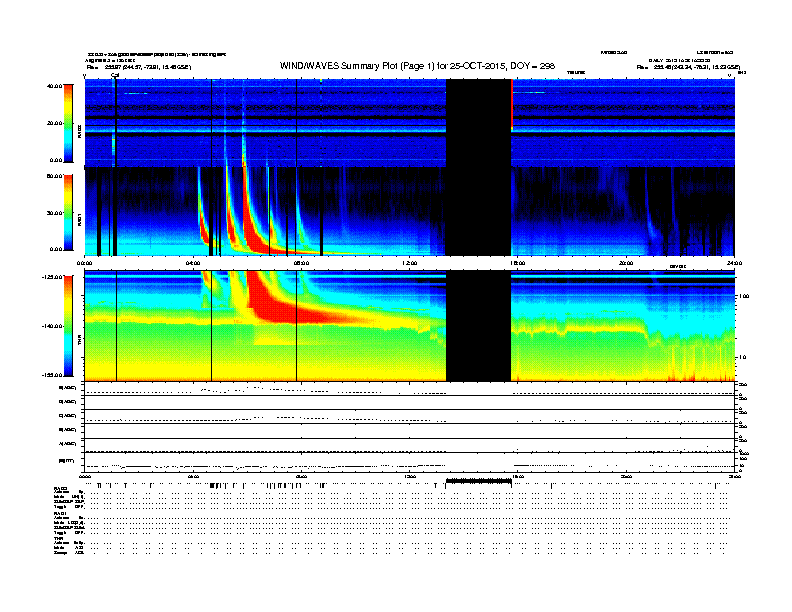This screenshot has width=792, height=612.
Task: Click the RAD1 color scale bar
Action: (x=68, y=213)
